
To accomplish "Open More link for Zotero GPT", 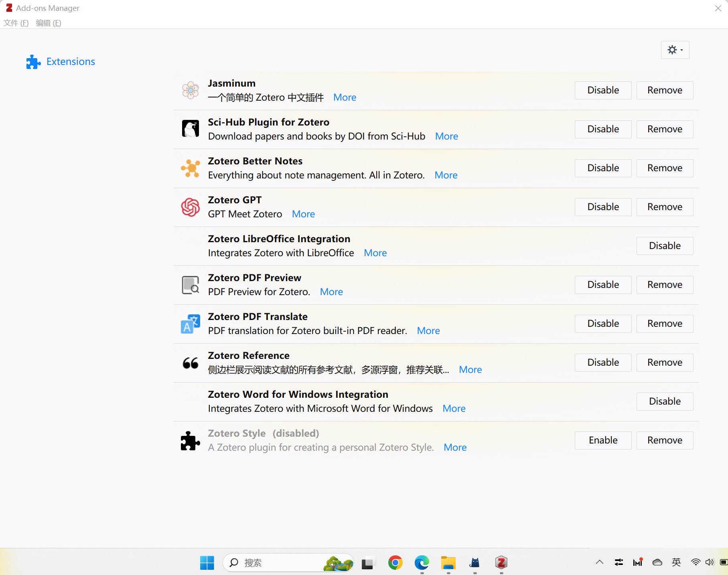I will click(303, 214).
